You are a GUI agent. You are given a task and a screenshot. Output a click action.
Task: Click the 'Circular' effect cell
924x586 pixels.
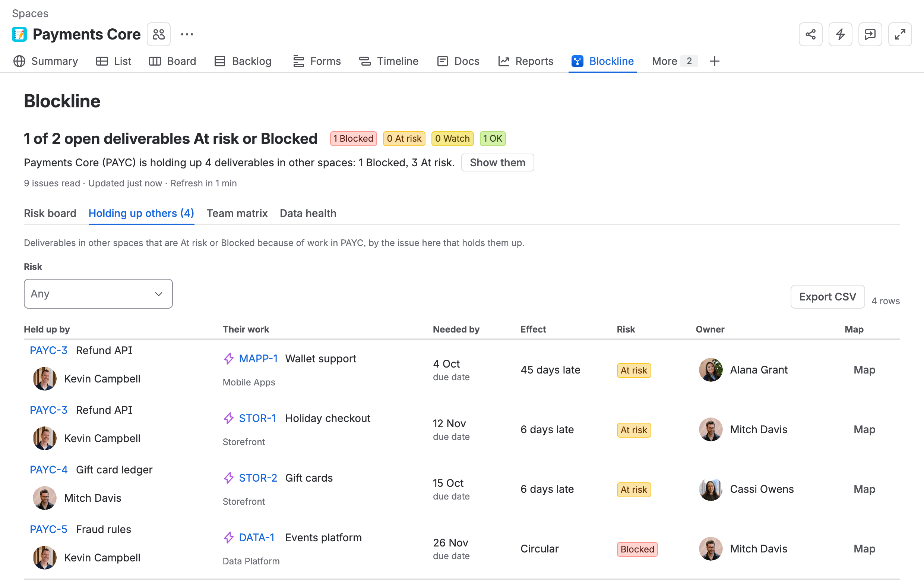tap(539, 549)
